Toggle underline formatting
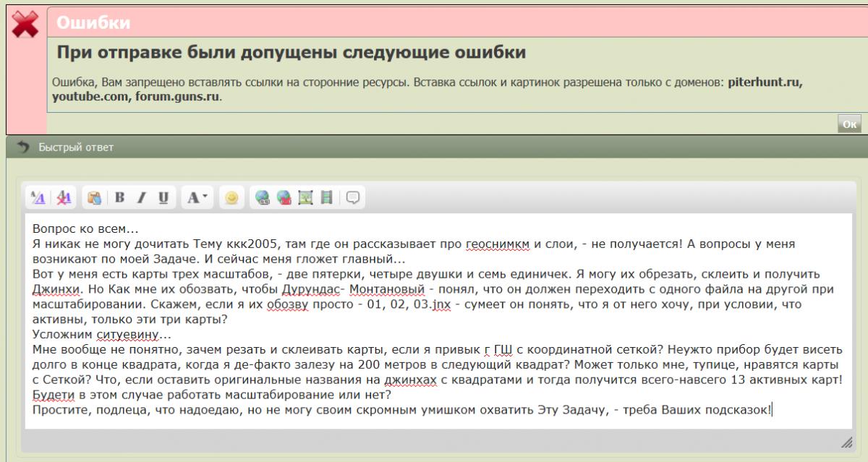868x462 pixels. [x=163, y=198]
